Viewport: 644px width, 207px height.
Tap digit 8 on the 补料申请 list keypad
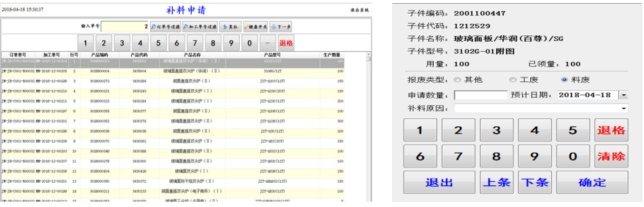213,43
